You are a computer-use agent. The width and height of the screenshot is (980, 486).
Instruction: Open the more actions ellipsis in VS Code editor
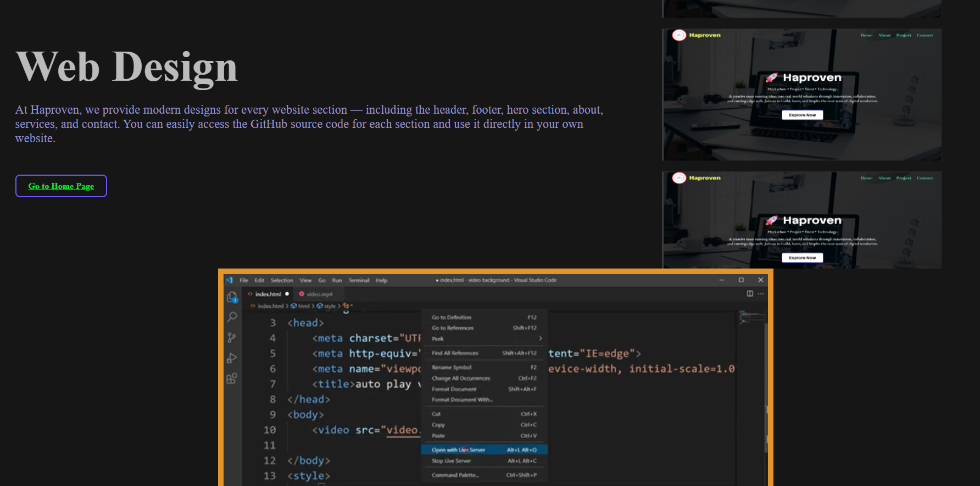[761, 294]
